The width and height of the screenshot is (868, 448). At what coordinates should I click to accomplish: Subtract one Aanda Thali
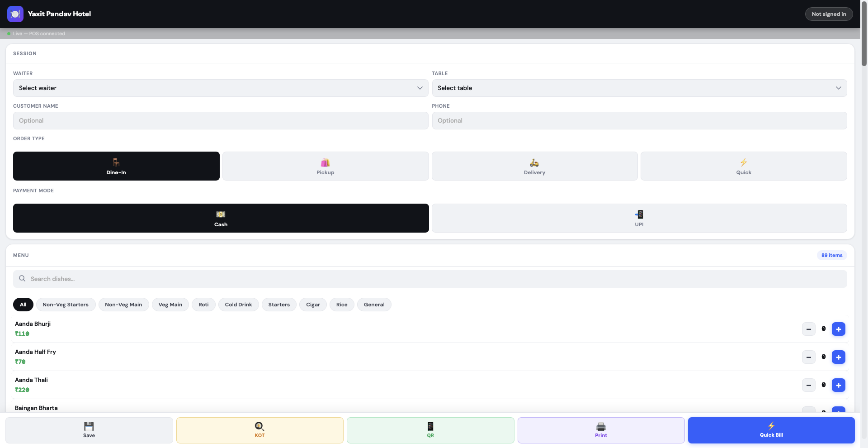[808, 385]
